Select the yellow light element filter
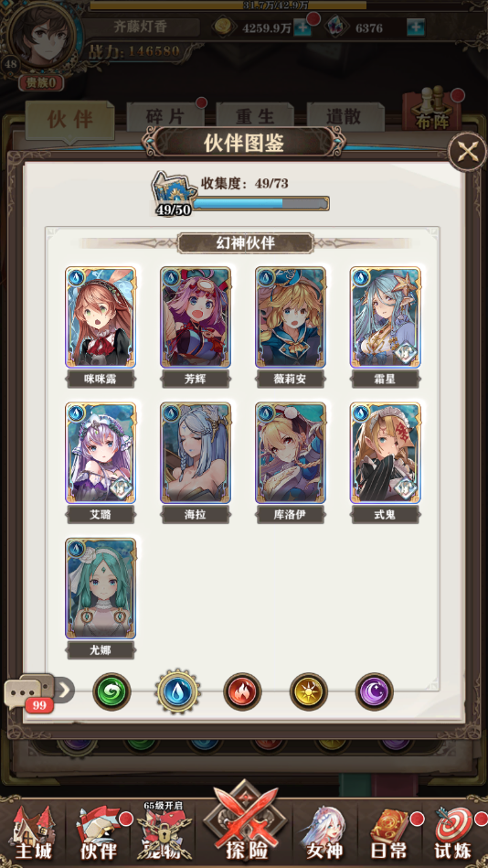 309,691
